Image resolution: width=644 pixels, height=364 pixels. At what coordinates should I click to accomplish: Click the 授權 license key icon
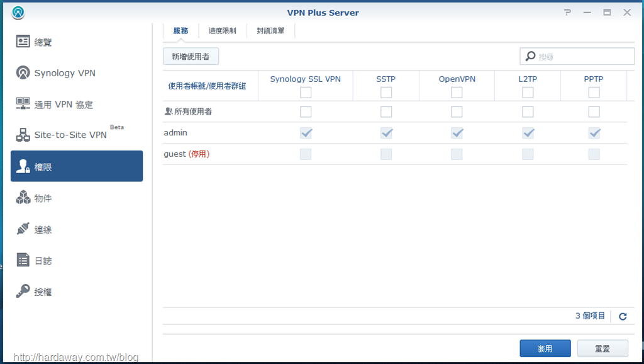tap(23, 291)
